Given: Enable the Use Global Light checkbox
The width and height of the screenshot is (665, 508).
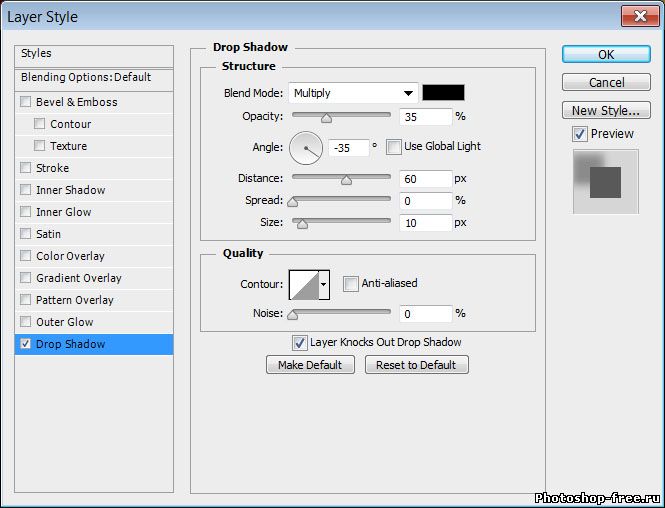Looking at the screenshot, I should coord(394,147).
